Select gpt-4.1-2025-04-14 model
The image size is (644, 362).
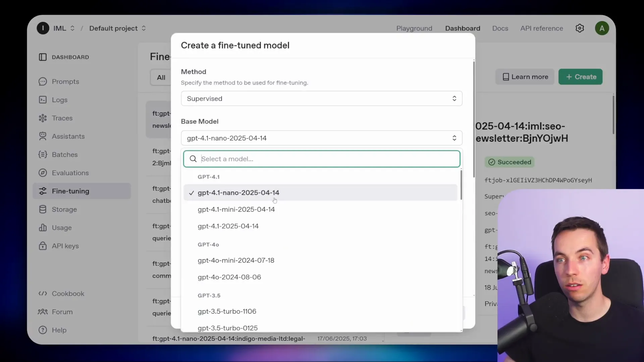coord(320,226)
